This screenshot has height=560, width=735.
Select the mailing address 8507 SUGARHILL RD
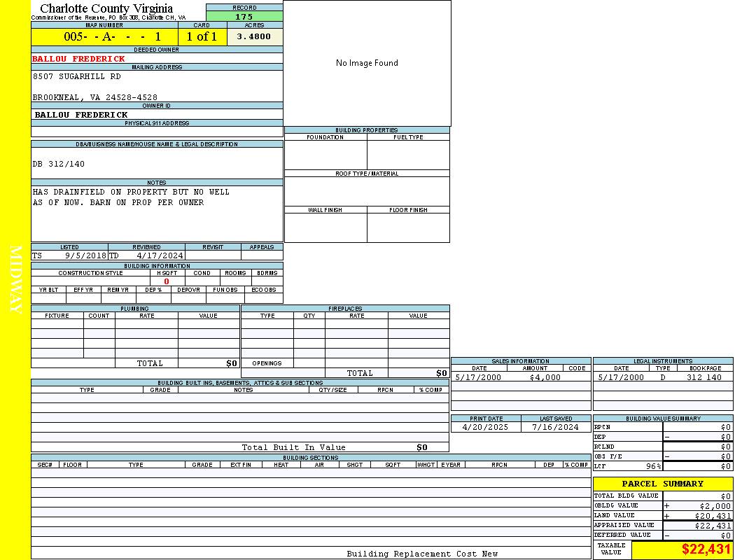[x=76, y=76]
